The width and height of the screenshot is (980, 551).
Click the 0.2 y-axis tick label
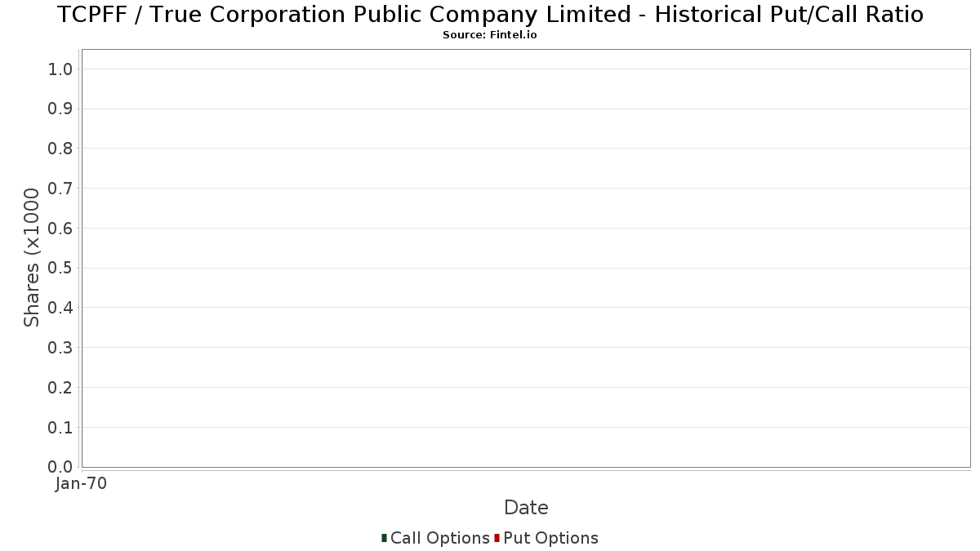[60, 388]
